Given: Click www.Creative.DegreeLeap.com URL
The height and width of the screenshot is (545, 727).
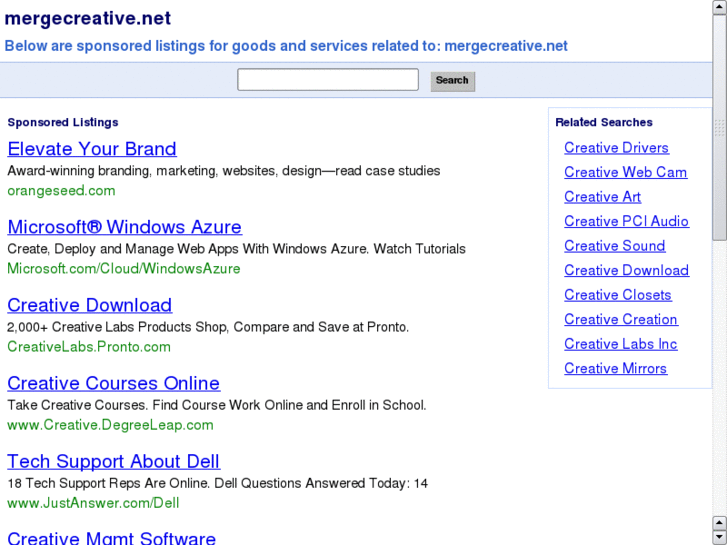Looking at the screenshot, I should point(110,425).
